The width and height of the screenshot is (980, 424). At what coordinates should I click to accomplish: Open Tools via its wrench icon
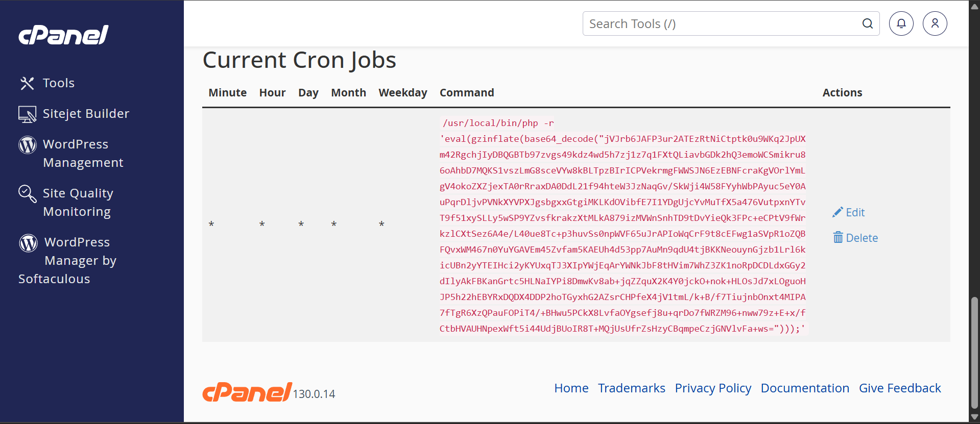coord(27,83)
